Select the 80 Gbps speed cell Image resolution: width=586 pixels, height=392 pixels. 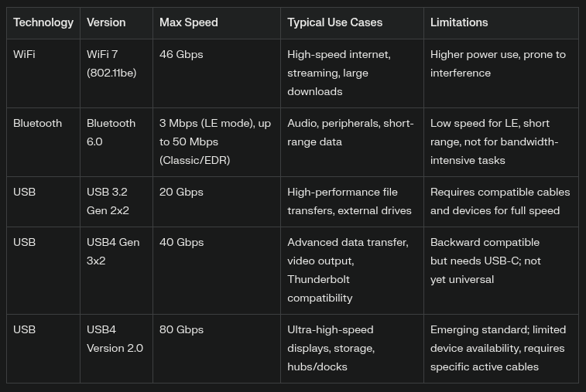pos(181,329)
